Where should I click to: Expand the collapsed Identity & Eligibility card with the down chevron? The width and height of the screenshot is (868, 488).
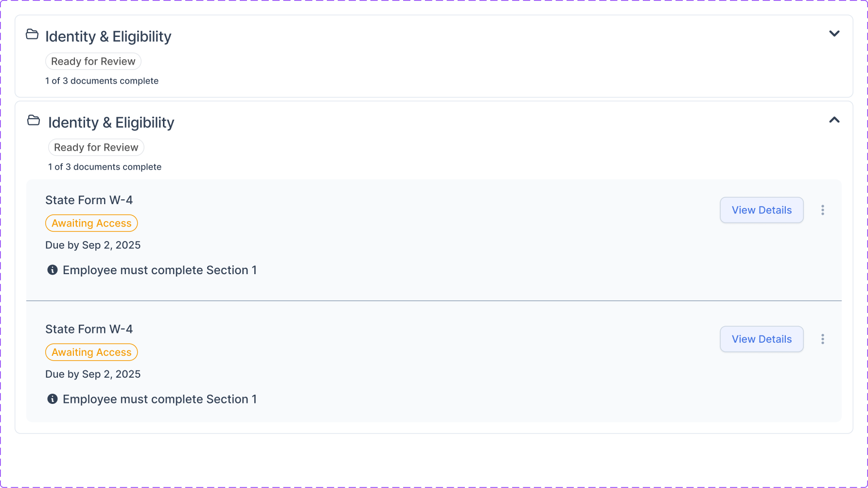(834, 34)
